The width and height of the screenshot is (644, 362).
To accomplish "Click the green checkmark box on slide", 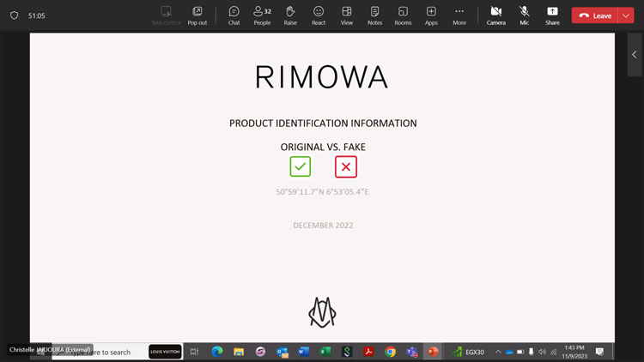I will pos(301,166).
